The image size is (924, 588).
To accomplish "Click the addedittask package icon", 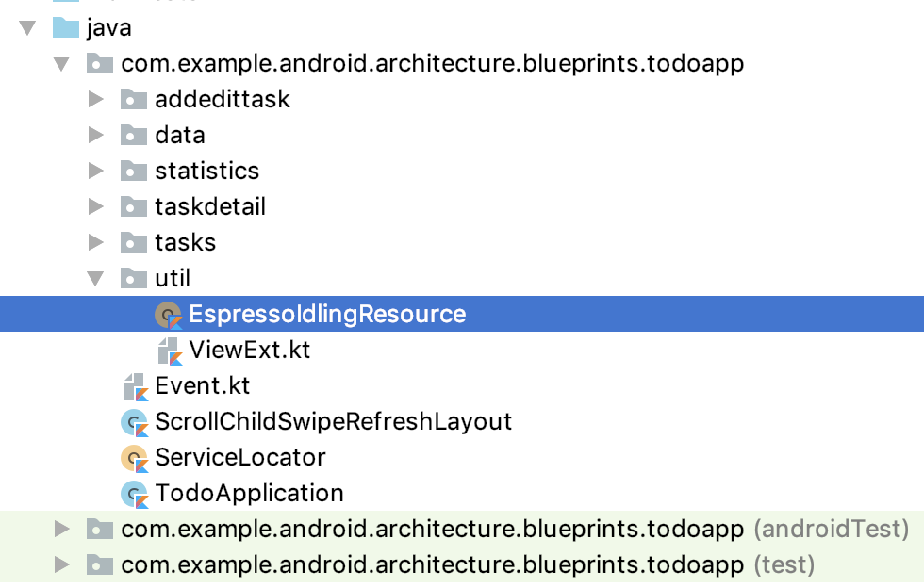I will 134,99.
